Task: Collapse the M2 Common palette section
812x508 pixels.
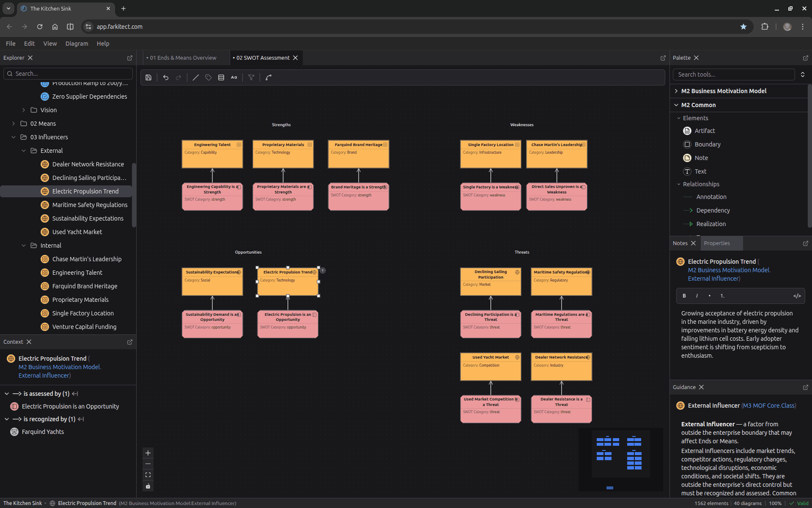Action: (x=676, y=105)
